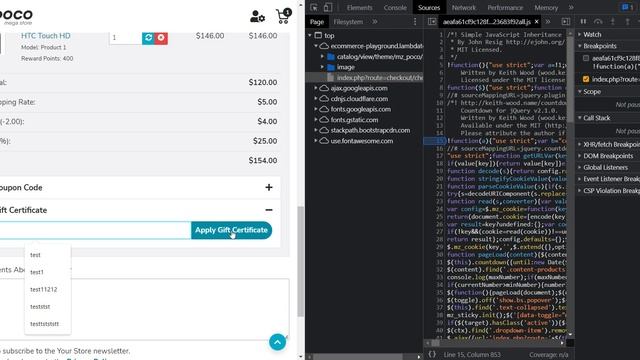640x360 pixels.
Task: Open the Sources navigator three-dot menu
Action: 415,22
